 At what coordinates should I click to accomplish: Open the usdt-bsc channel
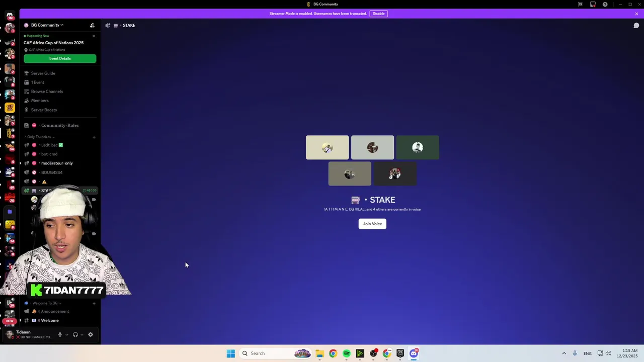click(x=60, y=145)
